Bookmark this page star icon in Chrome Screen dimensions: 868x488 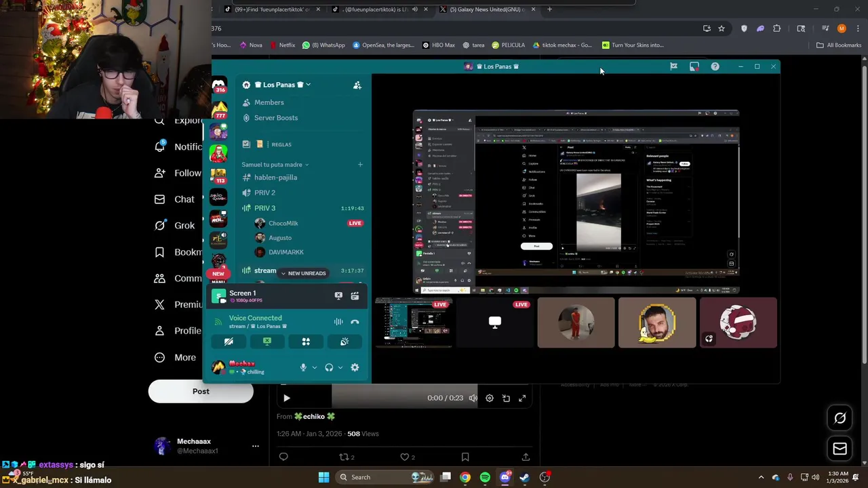722,28
